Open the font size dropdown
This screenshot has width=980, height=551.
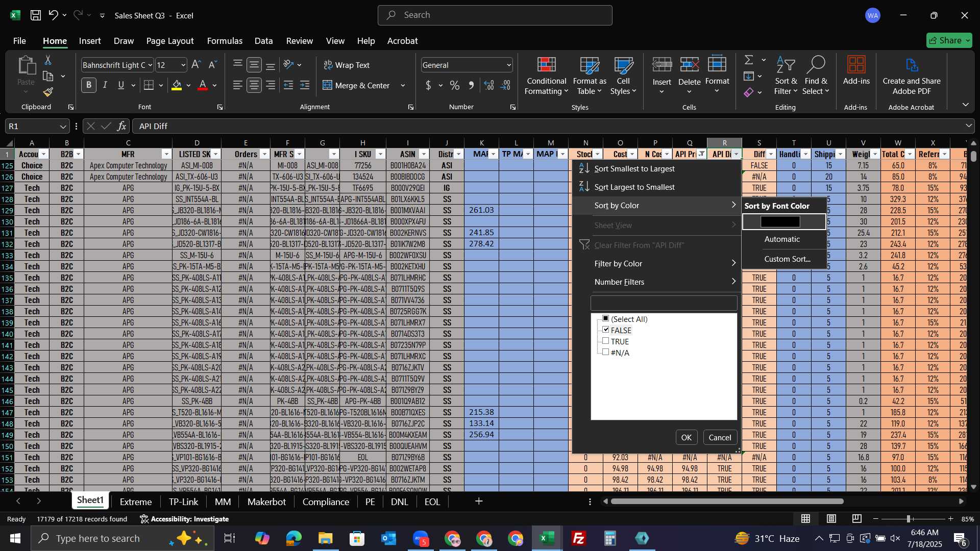(x=183, y=65)
